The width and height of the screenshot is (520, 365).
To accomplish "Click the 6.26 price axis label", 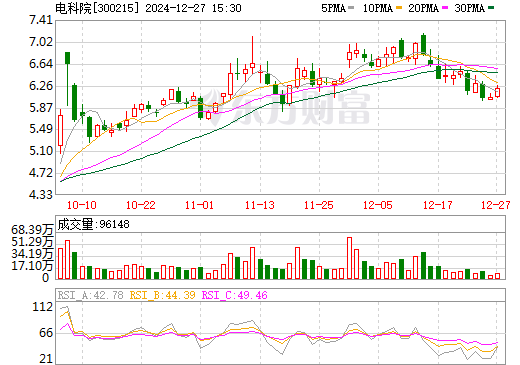I will click(x=41, y=86).
